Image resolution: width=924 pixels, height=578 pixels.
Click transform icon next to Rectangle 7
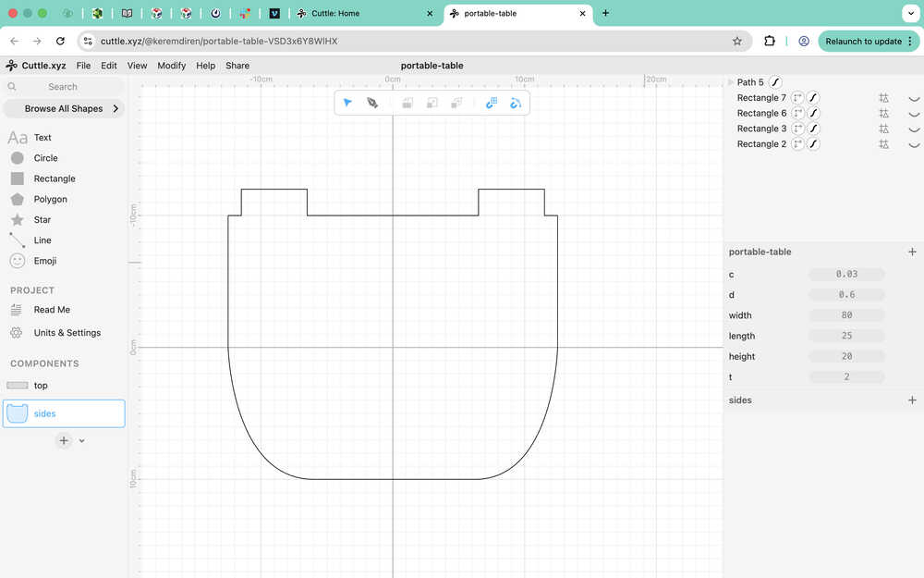coord(797,98)
